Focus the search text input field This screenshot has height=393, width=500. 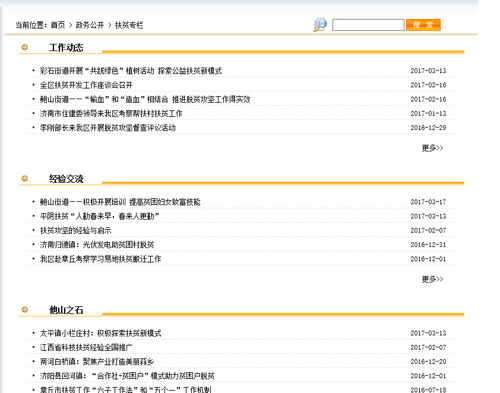click(x=368, y=25)
